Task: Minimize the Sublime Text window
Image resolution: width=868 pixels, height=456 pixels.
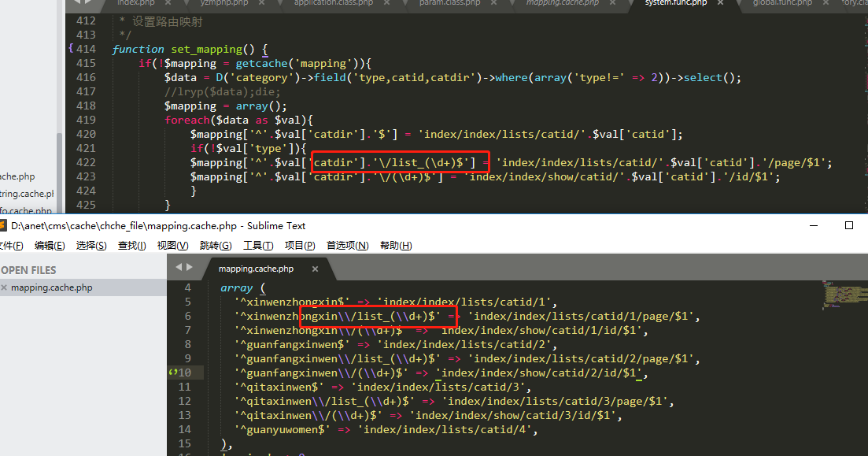Action: coord(813,226)
